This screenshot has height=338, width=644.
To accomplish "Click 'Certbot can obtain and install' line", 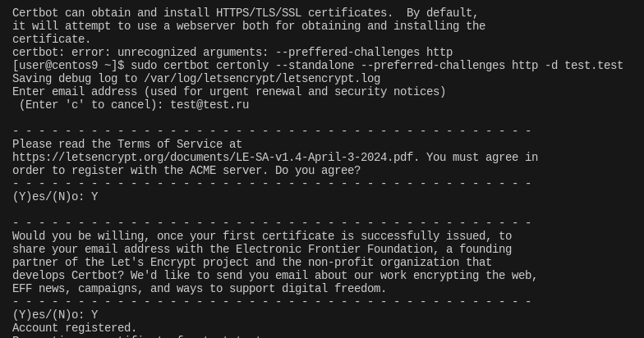I will coord(246,13).
